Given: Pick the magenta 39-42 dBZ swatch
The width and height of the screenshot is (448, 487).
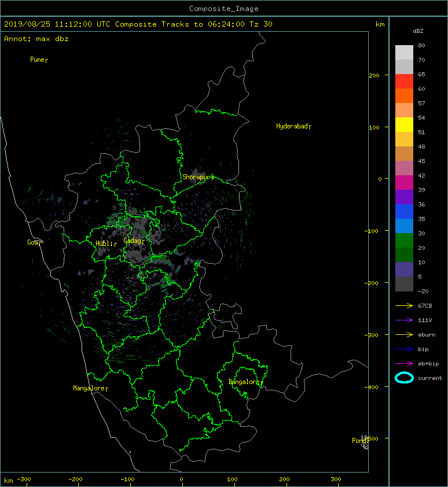Looking at the screenshot, I should (404, 183).
